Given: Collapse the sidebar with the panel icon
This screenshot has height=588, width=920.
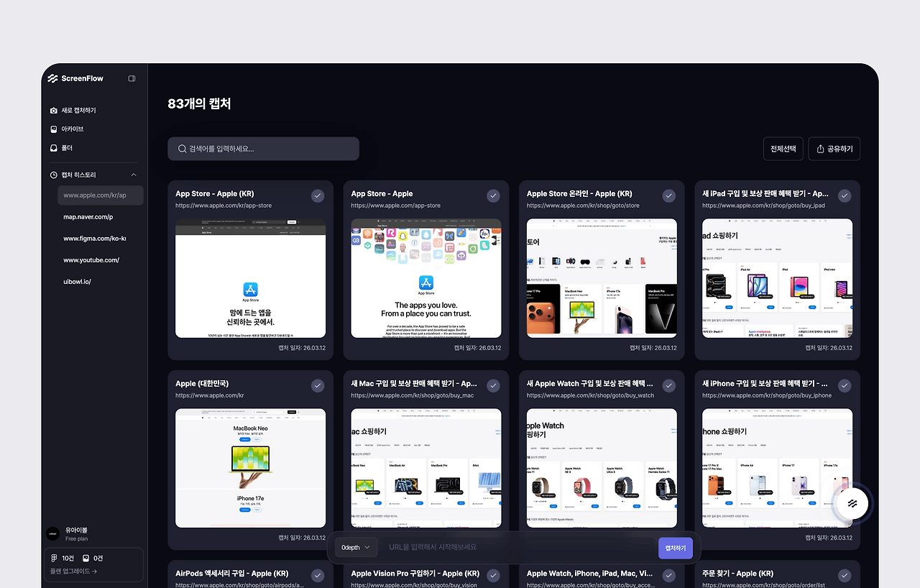Looking at the screenshot, I should (132, 78).
